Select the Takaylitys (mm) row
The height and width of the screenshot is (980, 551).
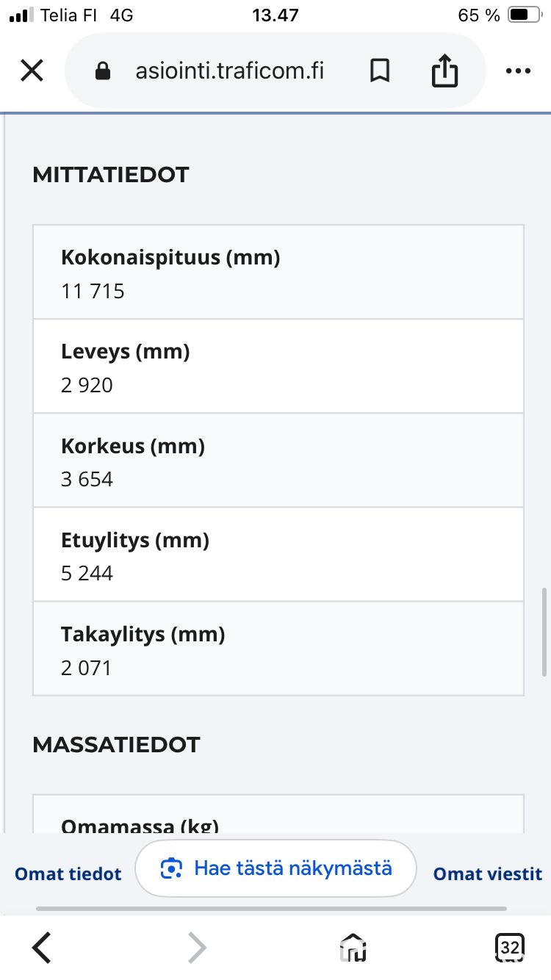278,649
